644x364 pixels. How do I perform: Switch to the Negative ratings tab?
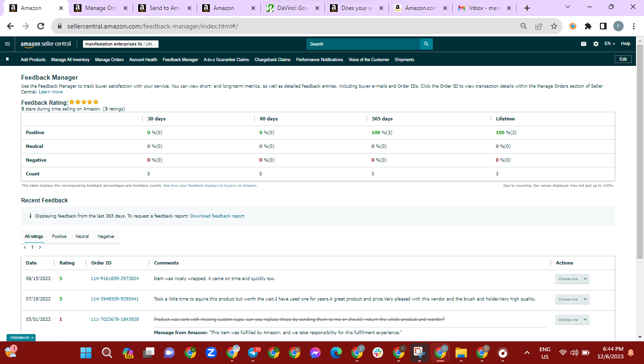(x=106, y=237)
